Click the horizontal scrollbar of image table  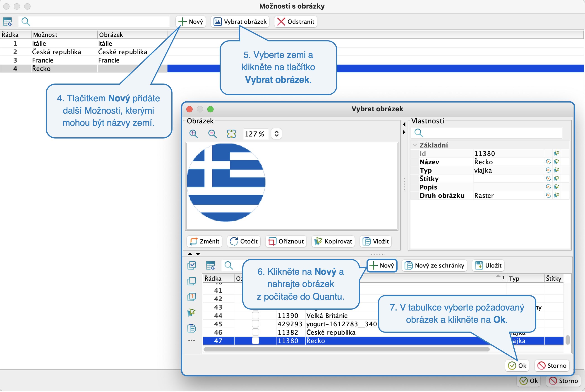347,349
